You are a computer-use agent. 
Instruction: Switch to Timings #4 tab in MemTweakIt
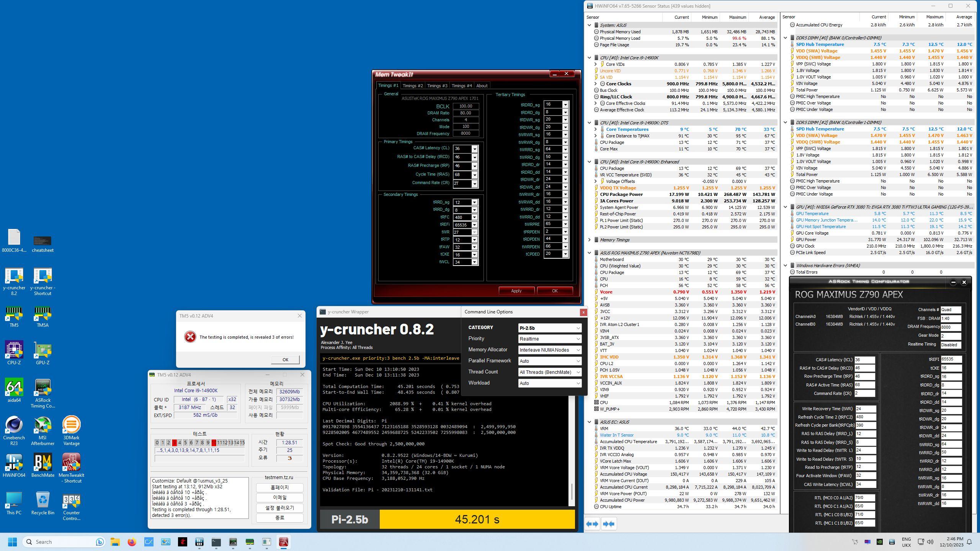pyautogui.click(x=462, y=86)
